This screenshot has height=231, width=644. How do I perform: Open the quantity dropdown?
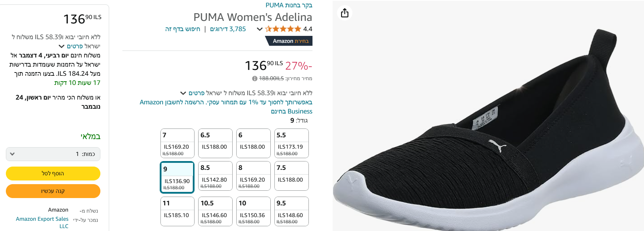53,154
